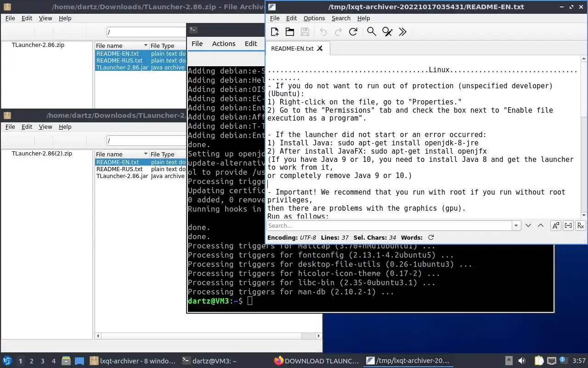The width and height of the screenshot is (588, 368).
Task: Open the text editor File menu
Action: pyautogui.click(x=275, y=18)
